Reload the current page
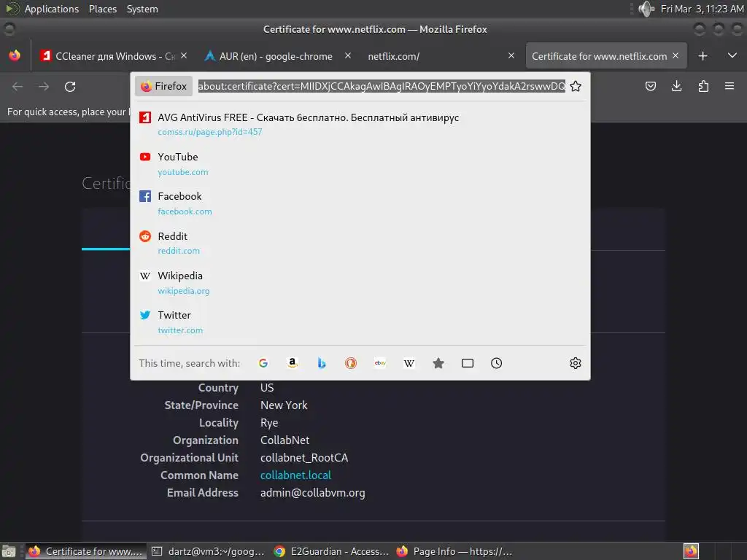Image resolution: width=747 pixels, height=560 pixels. (70, 87)
